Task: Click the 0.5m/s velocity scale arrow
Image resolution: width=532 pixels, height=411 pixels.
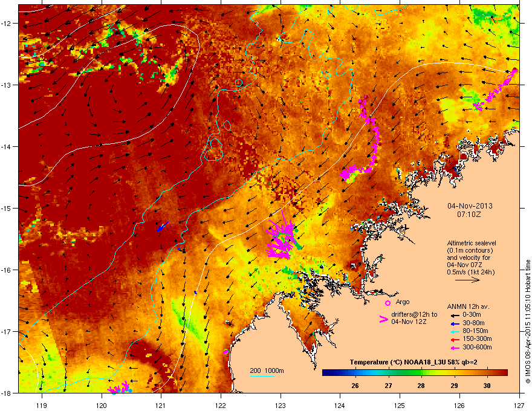Action: point(467,280)
